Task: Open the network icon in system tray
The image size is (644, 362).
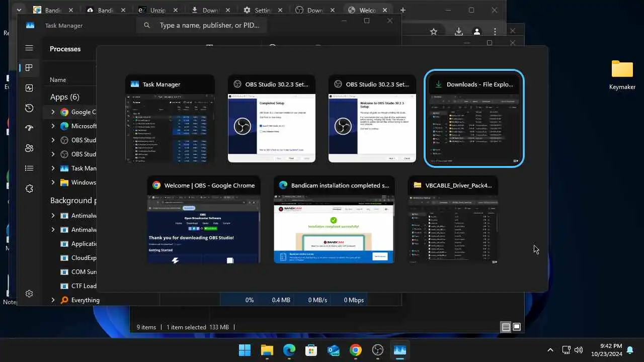Action: pyautogui.click(x=567, y=350)
